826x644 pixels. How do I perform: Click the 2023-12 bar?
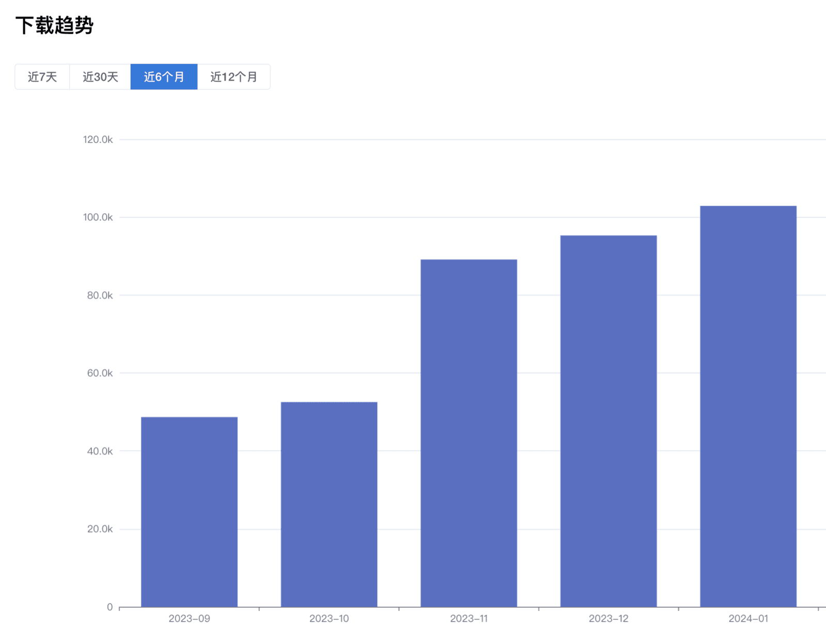point(609,421)
